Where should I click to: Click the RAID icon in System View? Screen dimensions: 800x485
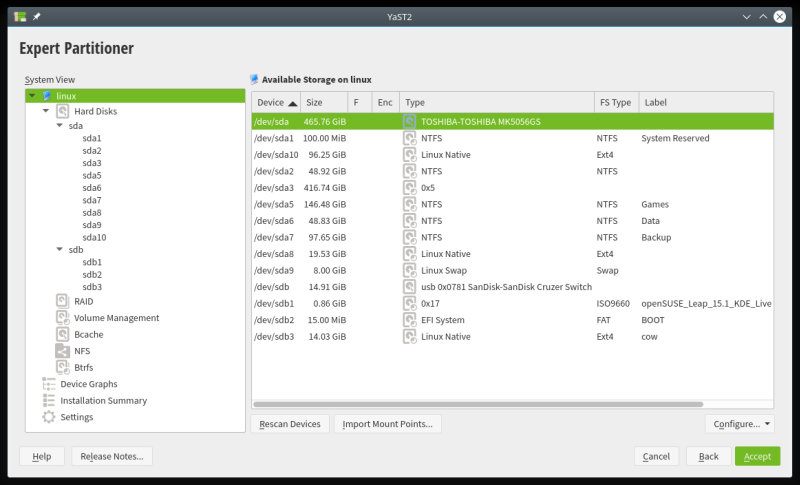pyautogui.click(x=62, y=301)
